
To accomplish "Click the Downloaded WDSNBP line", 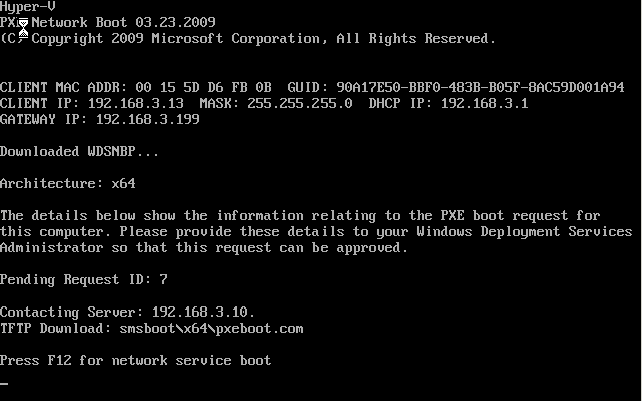I will point(79,152).
